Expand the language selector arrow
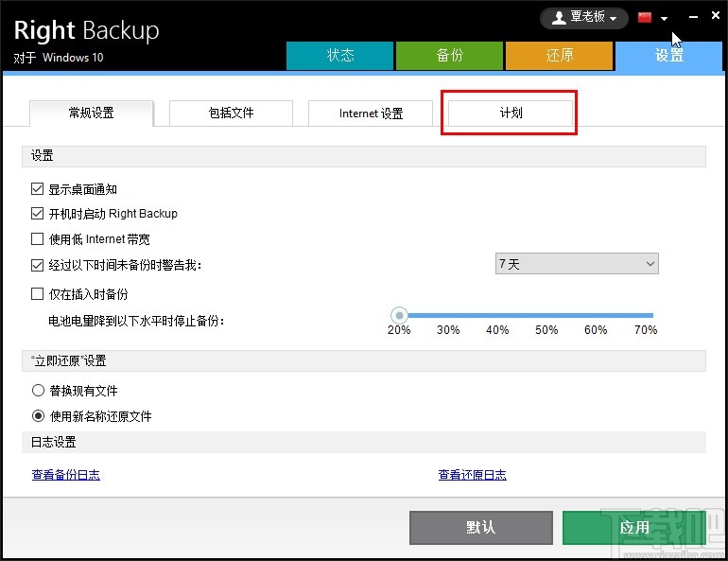The height and width of the screenshot is (561, 728). (665, 19)
